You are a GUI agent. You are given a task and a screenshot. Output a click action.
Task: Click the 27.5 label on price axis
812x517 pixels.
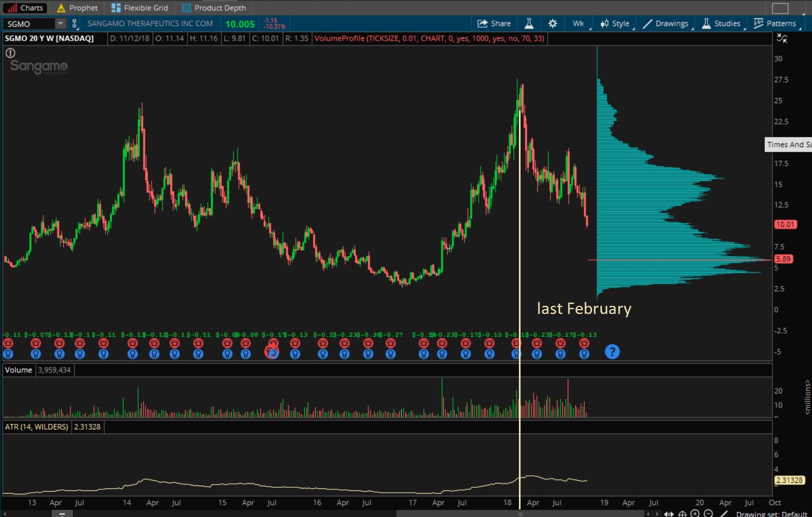pos(781,80)
